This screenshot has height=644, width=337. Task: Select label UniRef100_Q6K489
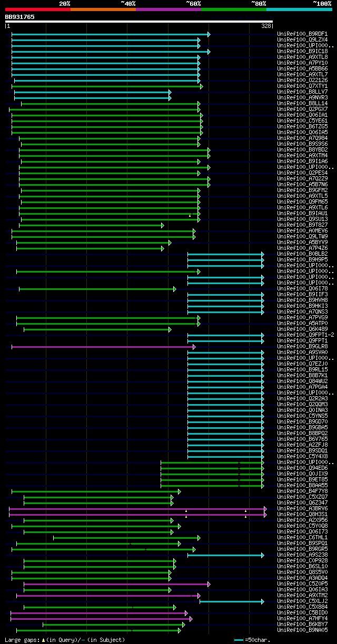302,329
